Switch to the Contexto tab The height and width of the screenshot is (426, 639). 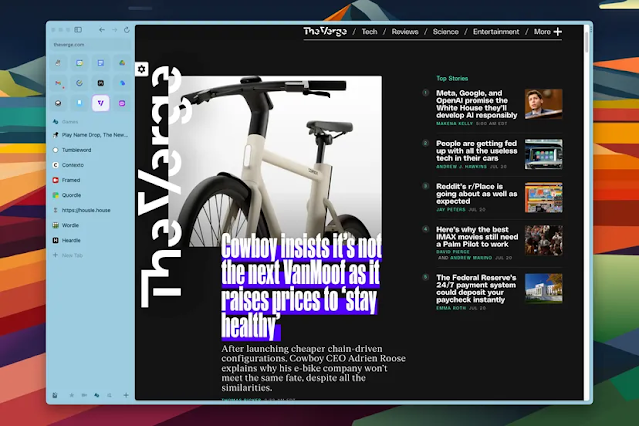pyautogui.click(x=90, y=165)
